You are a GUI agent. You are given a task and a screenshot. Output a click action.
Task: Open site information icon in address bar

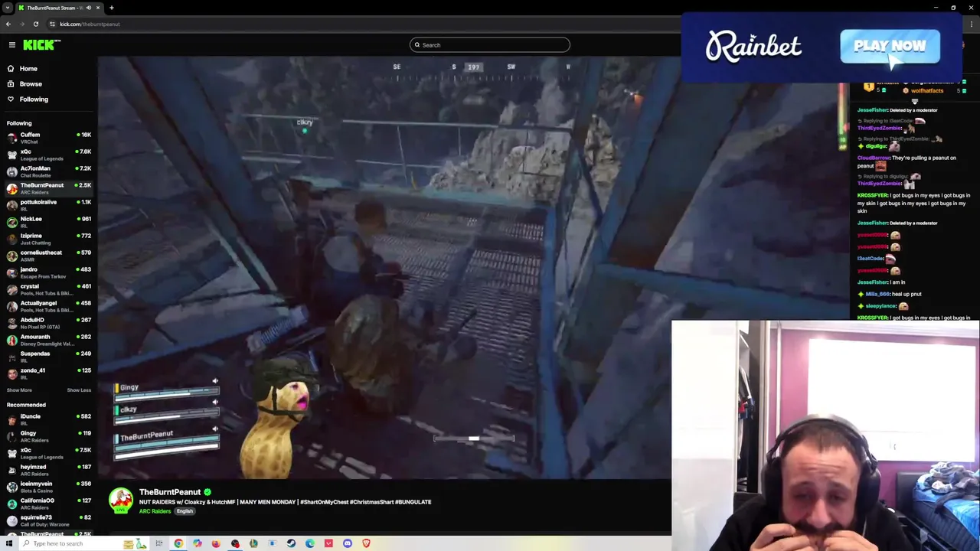click(x=52, y=24)
